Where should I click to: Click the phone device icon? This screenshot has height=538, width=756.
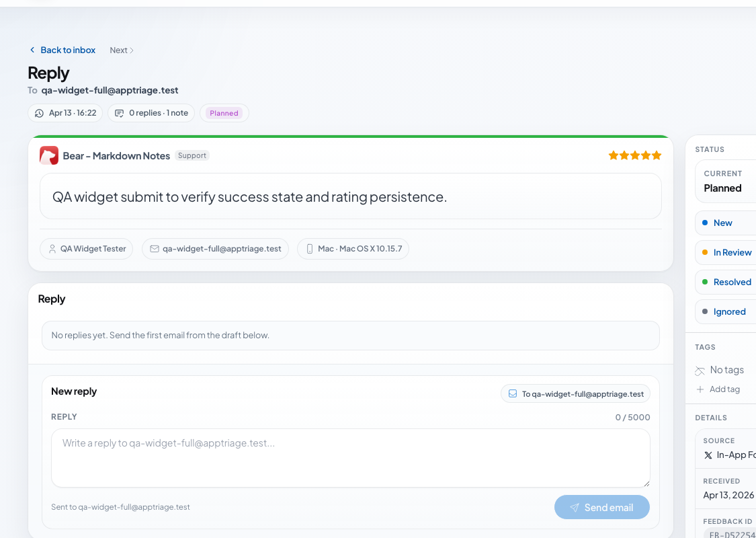click(x=310, y=249)
